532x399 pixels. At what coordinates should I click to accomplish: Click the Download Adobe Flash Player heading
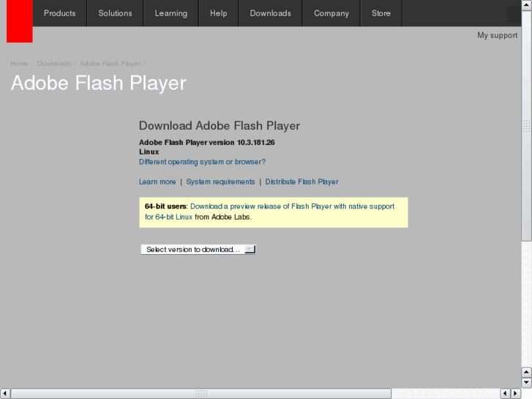[x=220, y=126]
